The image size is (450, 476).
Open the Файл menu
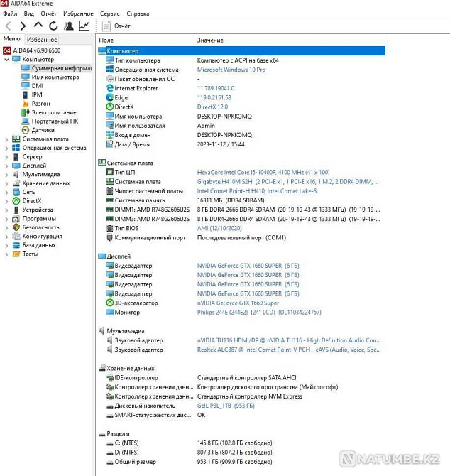(x=10, y=13)
